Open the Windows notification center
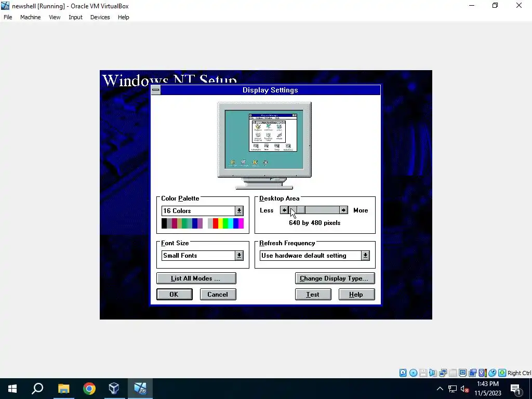 click(515, 389)
